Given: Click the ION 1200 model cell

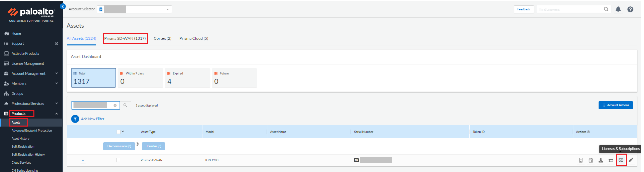Looking at the screenshot, I should pyautogui.click(x=212, y=160).
